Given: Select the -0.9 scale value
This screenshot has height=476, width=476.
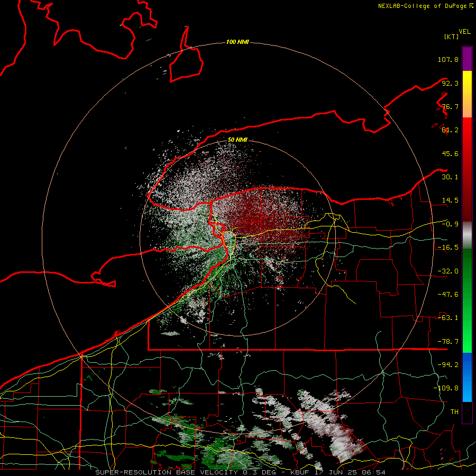Looking at the screenshot, I should (x=450, y=224).
